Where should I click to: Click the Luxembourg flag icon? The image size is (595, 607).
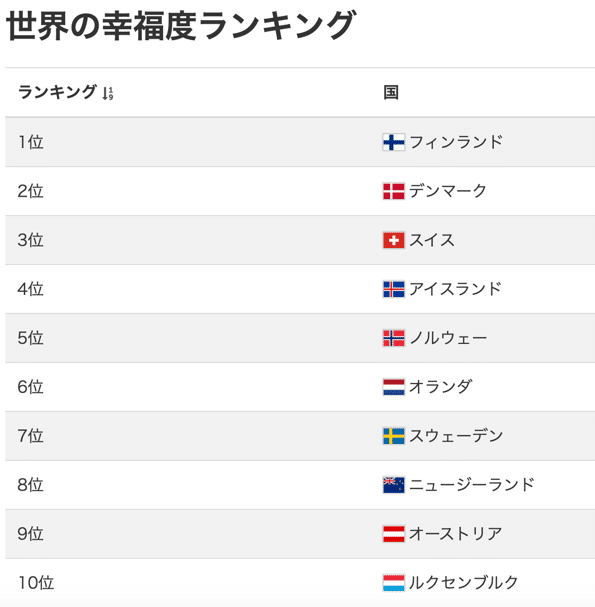(x=393, y=583)
